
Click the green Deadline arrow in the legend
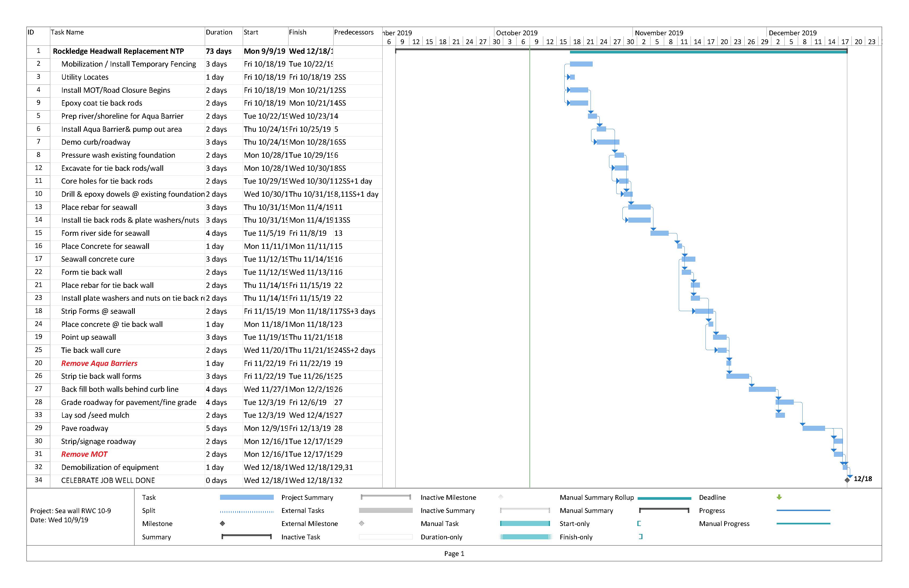779,497
